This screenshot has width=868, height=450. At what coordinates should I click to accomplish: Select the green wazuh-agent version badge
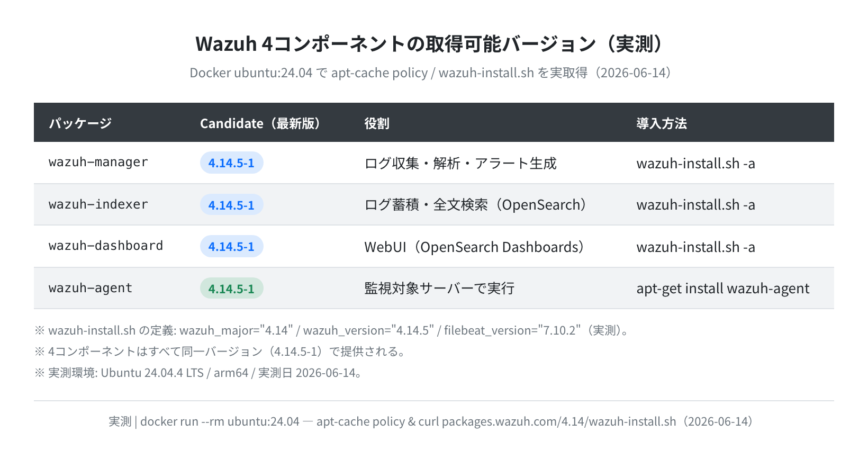(x=231, y=289)
